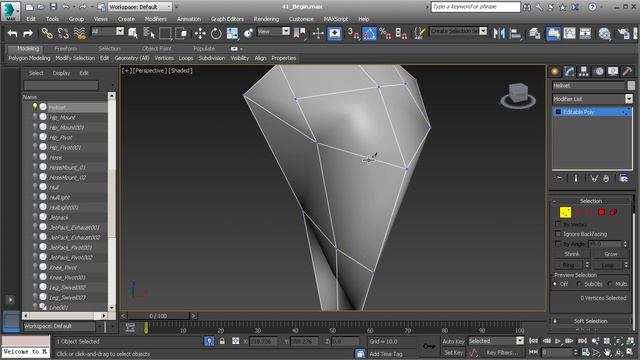This screenshot has width=640, height=360.
Task: Click the Redo arrow in the main toolbar
Action: coord(28,33)
